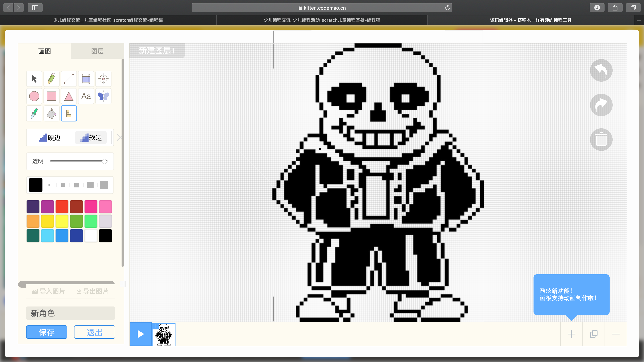Screen dimensions: 644x362
Task: Pick the middle brush size
Action: tap(77, 185)
